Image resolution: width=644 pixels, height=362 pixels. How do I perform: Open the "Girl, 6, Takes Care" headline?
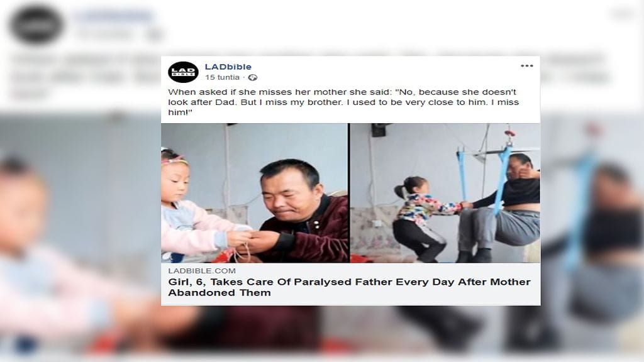(349, 287)
